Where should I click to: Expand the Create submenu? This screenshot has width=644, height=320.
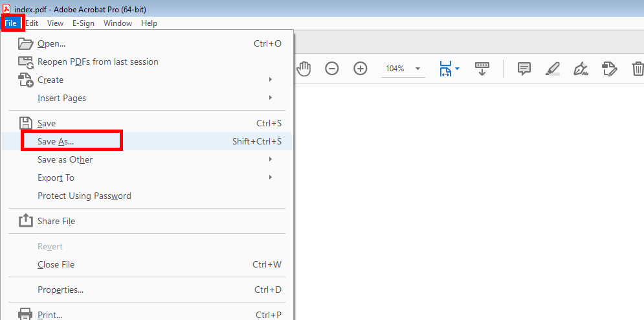(147, 80)
